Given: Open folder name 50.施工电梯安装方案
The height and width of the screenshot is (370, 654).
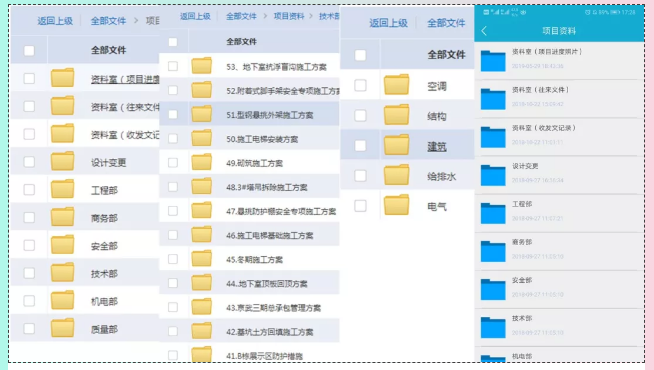Looking at the screenshot, I should 262,139.
